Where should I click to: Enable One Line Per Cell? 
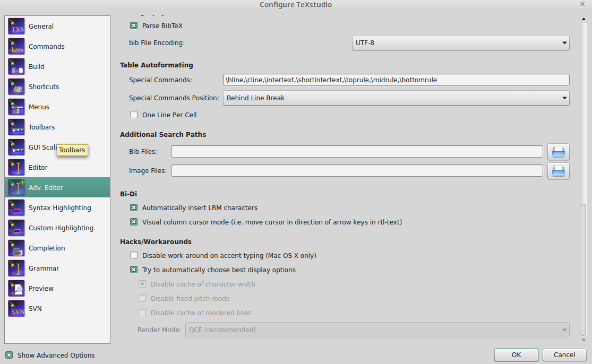coord(134,115)
